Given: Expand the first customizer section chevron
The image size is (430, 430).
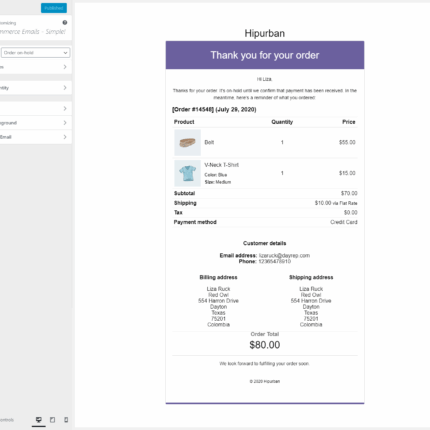Looking at the screenshot, I should (x=65, y=67).
